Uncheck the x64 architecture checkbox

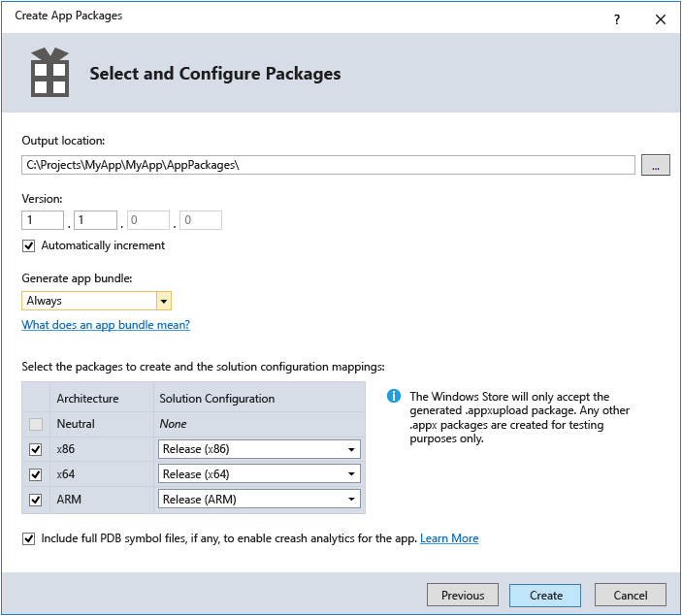36,474
